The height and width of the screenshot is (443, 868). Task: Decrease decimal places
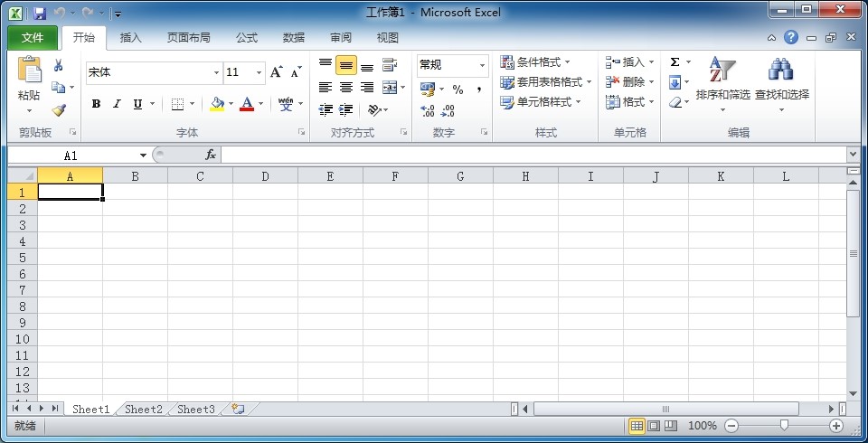[448, 110]
